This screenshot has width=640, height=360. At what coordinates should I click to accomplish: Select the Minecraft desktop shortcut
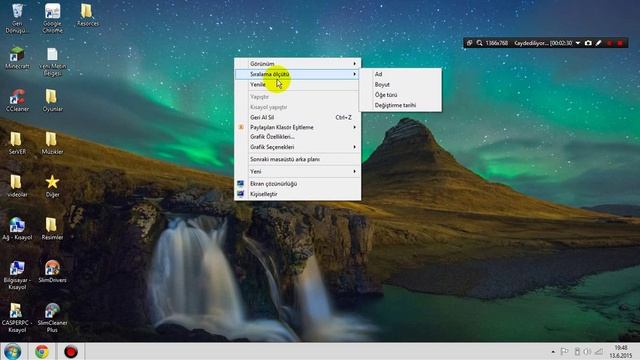pos(17,58)
